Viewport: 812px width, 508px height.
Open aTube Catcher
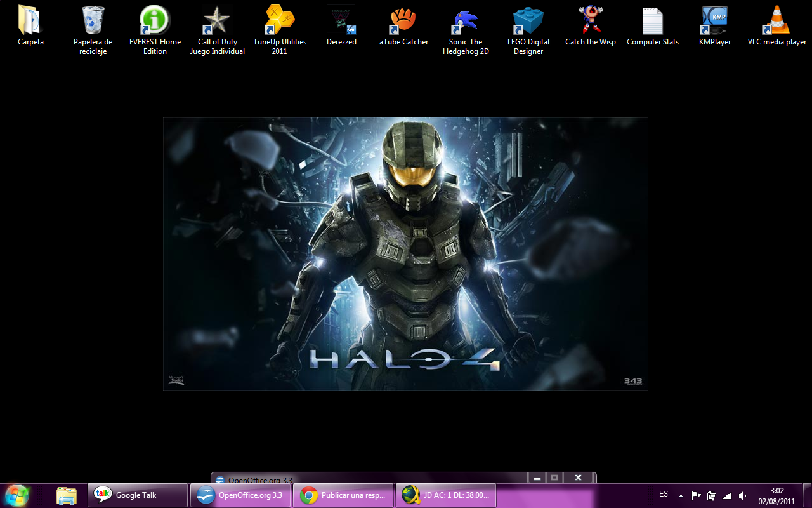[x=403, y=19]
